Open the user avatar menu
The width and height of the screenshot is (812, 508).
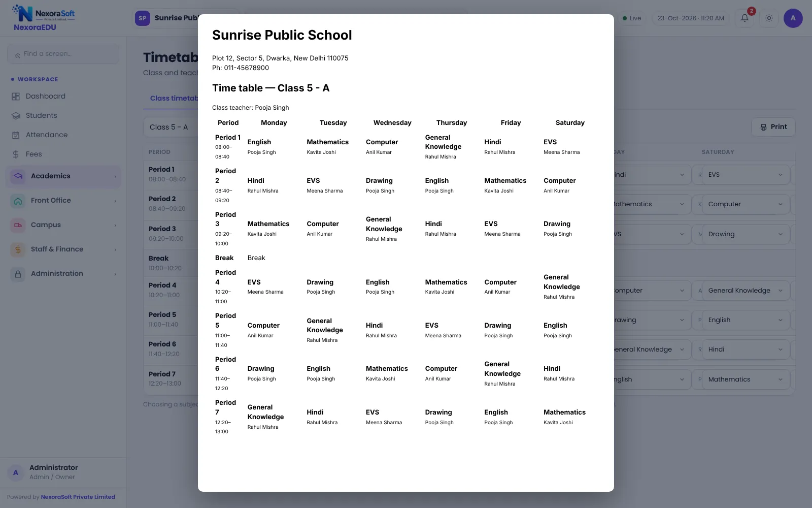(x=793, y=18)
